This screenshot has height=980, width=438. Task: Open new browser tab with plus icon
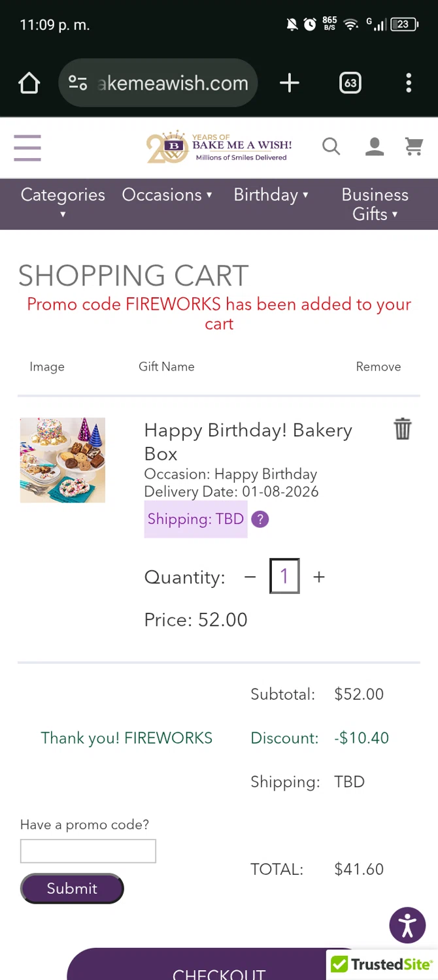[289, 83]
